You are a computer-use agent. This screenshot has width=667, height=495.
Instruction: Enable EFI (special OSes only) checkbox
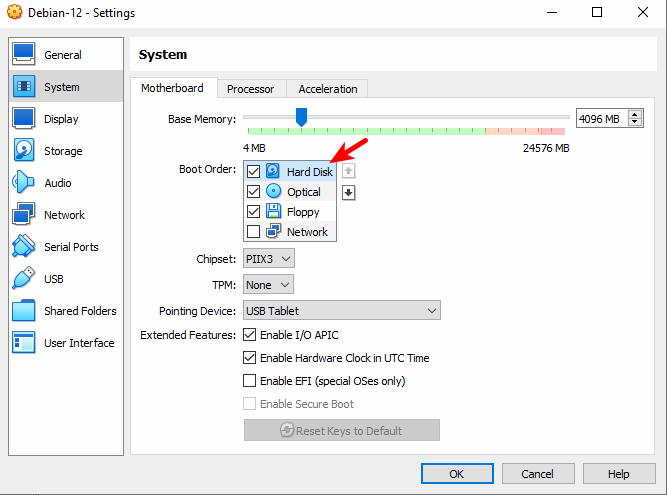click(249, 380)
